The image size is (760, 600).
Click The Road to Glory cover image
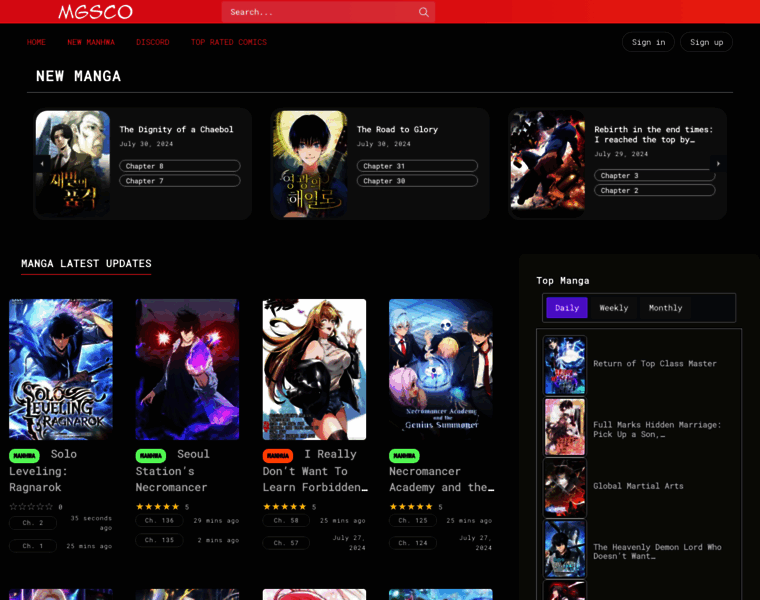(x=310, y=164)
